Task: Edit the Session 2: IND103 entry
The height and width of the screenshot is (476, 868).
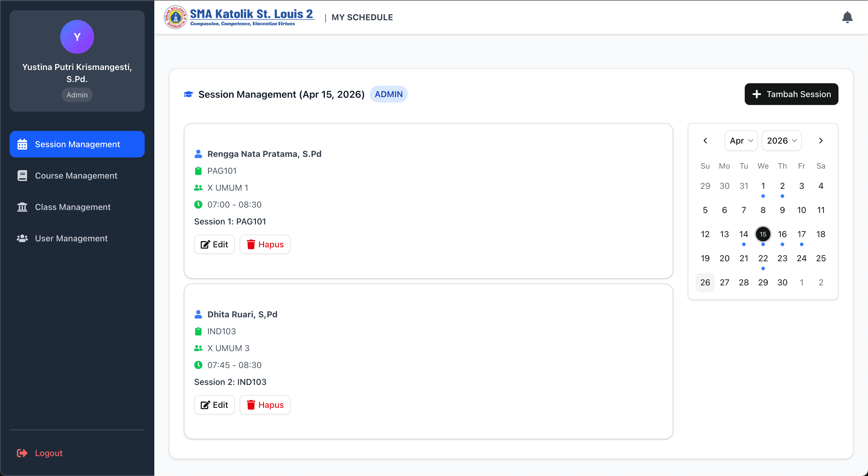Action: pos(214,405)
